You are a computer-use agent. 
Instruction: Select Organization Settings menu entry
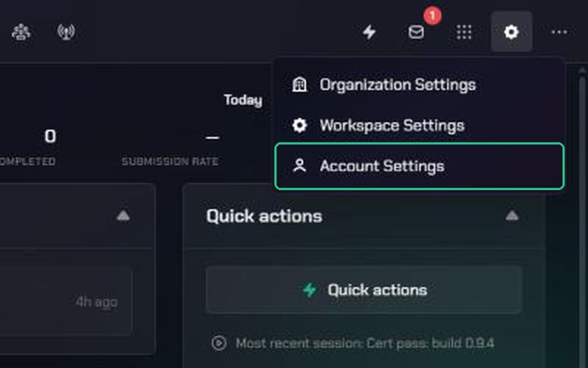[419, 85]
